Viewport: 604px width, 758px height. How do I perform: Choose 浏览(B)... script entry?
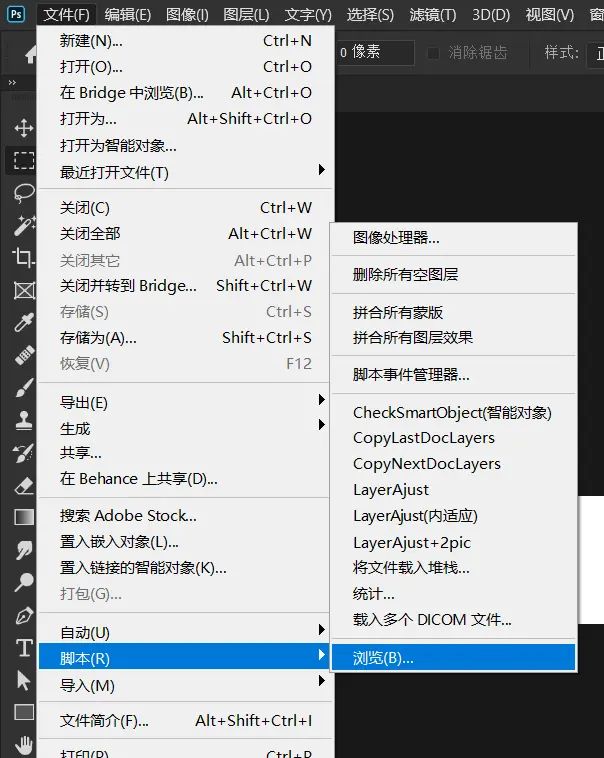point(454,657)
